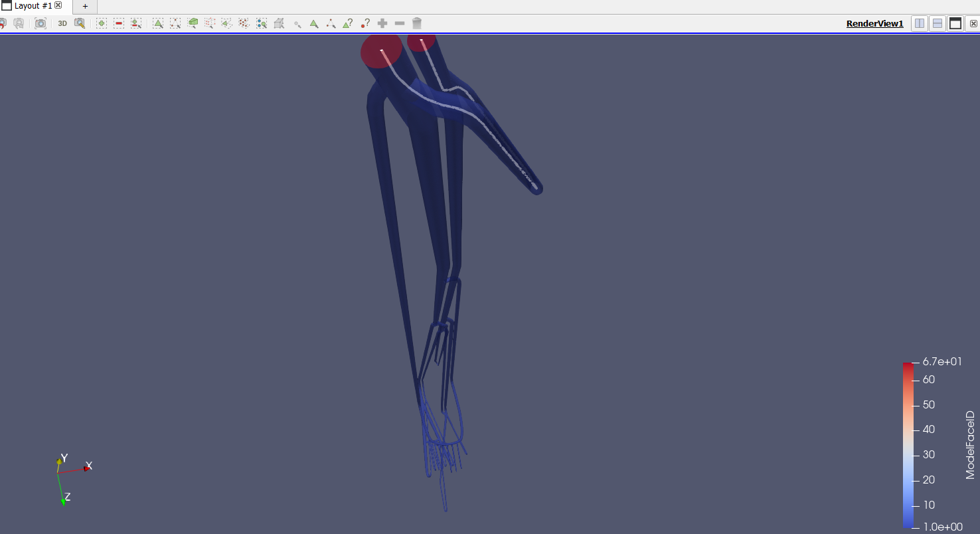
Task: Clear the current selection with trash icon
Action: tap(416, 23)
